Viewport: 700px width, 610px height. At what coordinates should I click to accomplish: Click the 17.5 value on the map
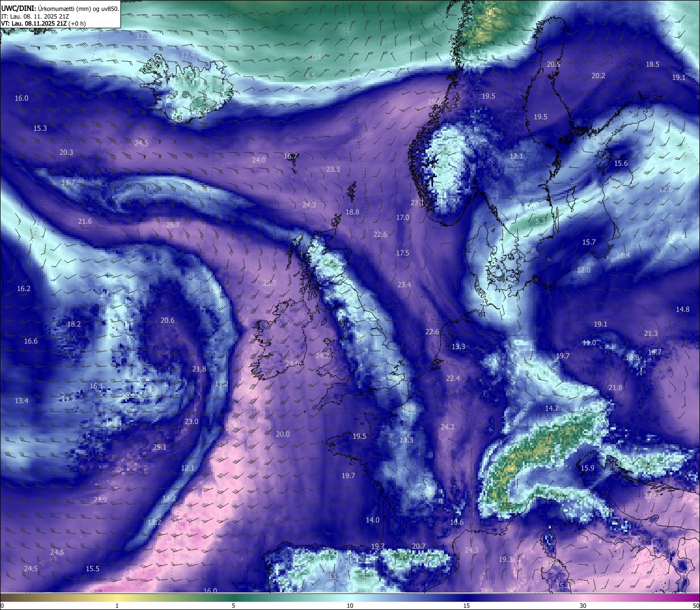[402, 253]
